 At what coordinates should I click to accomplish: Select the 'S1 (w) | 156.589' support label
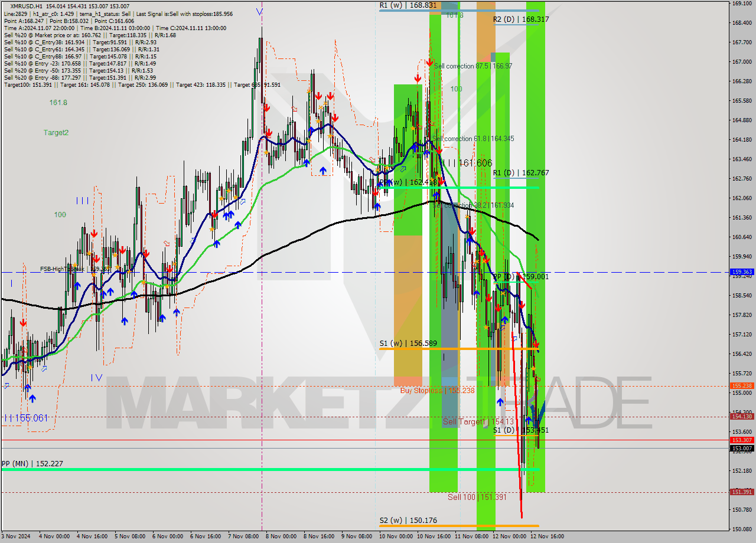click(x=408, y=343)
